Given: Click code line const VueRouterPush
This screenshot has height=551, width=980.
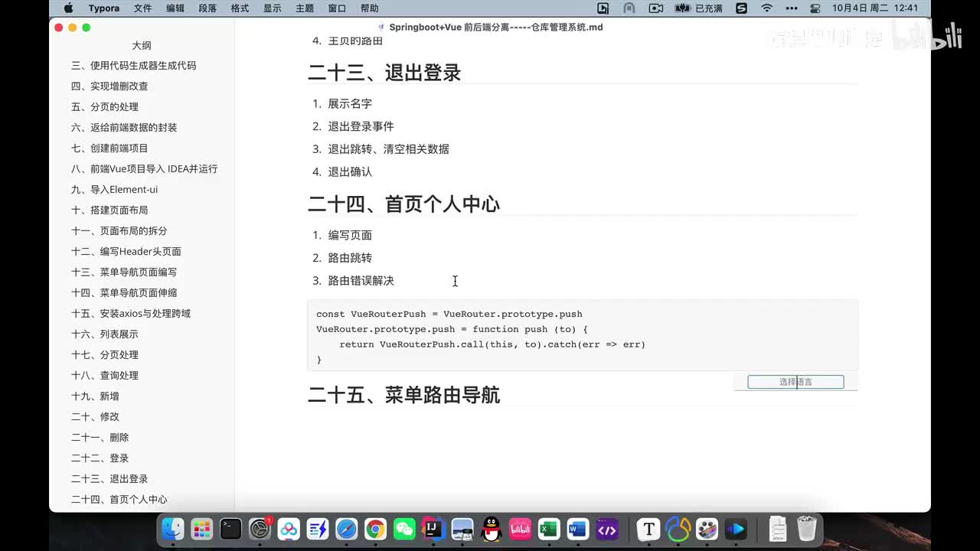Looking at the screenshot, I should tap(449, 314).
